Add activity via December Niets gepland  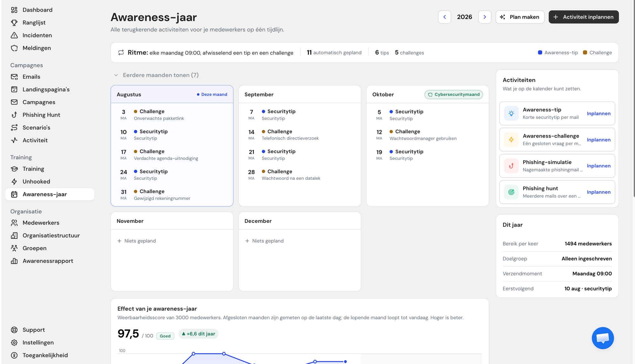(264, 241)
